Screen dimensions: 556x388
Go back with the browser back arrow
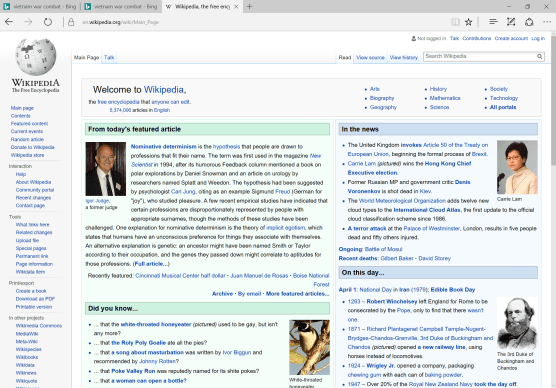tap(9, 22)
